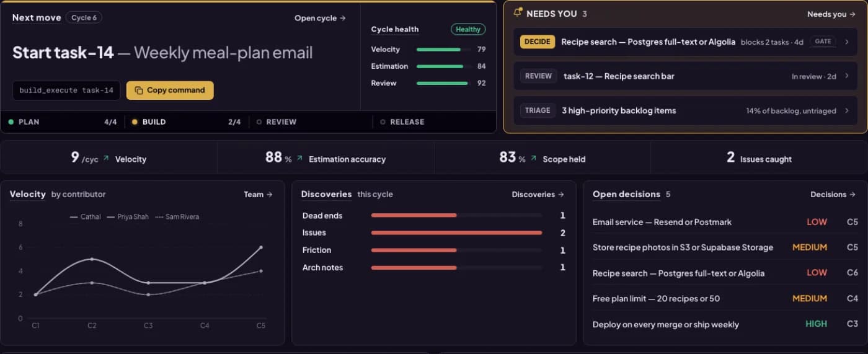This screenshot has width=868, height=354.
Task: Toggle the Cathal legend series
Action: (x=85, y=217)
